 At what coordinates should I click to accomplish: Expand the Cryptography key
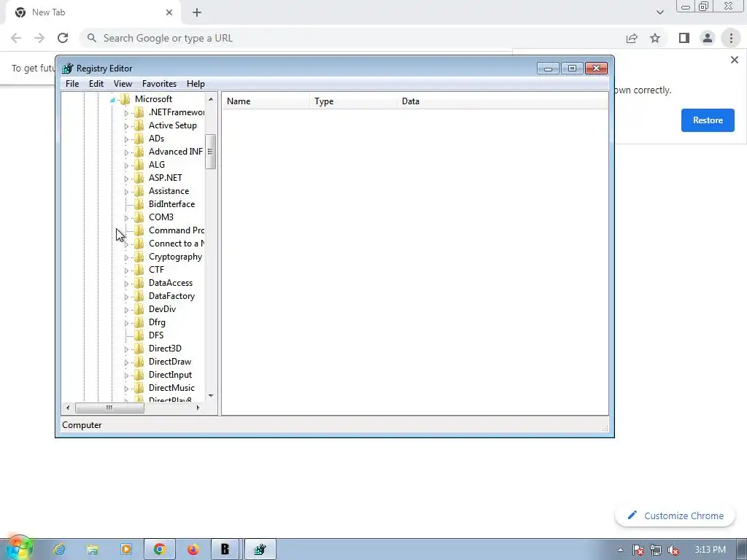126,257
